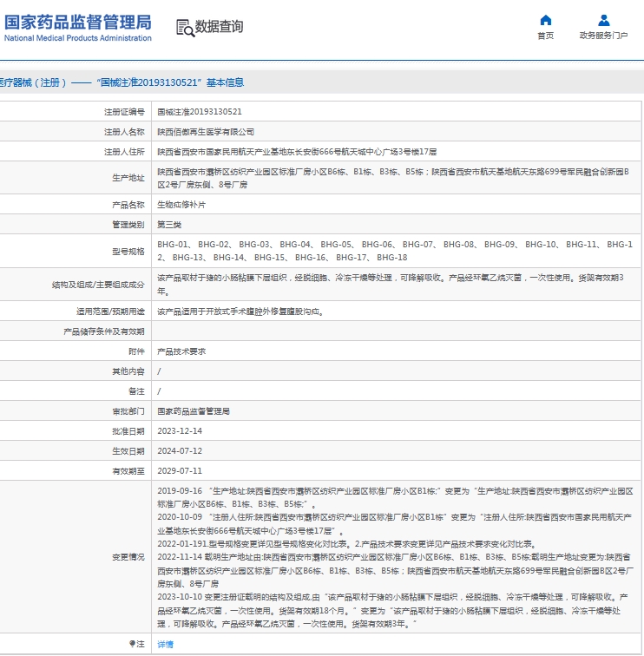Click the 审批部门 label
Viewport: 644px width, 656px height.
(128, 411)
